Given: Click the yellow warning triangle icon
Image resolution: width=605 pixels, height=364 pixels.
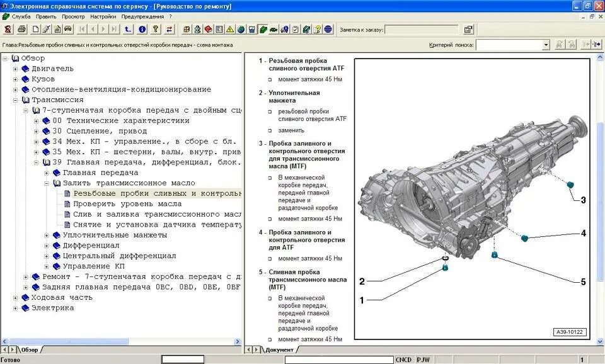Looking at the screenshot, I should click(x=230, y=30).
